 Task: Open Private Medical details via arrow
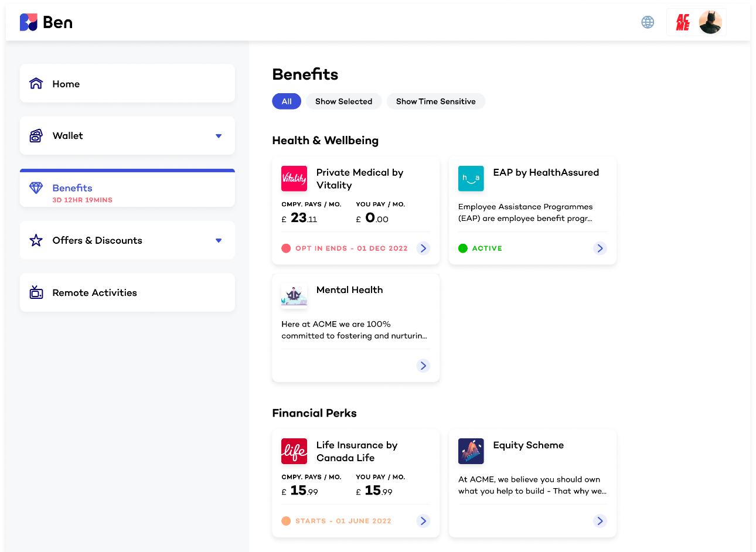[423, 248]
